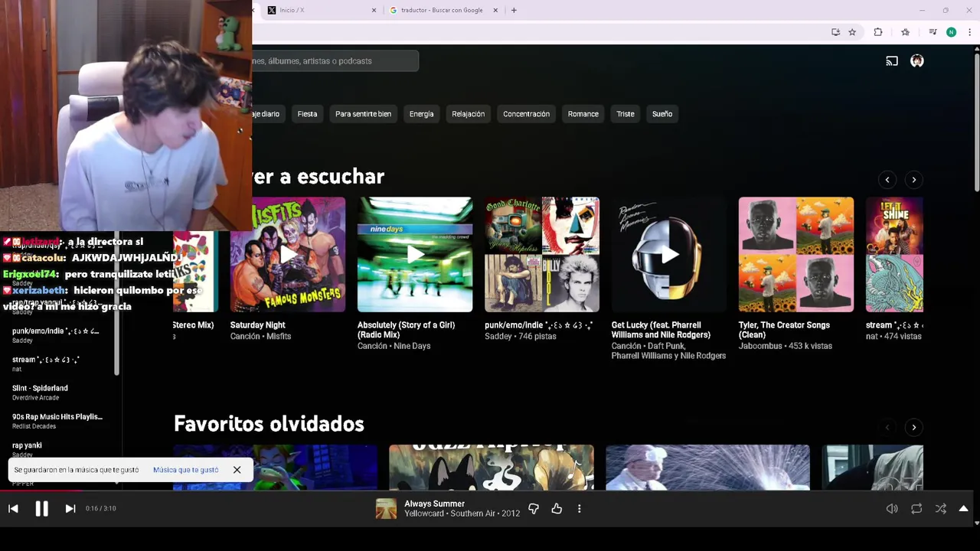Open Tyler, The Creator Songs playlist cover
This screenshot has width=980, height=551.
coord(796,255)
